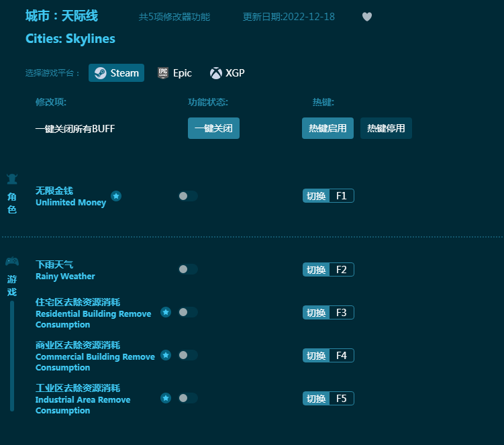
Task: Enable Industrial Area Remove Consumption switch
Action: coord(188,398)
